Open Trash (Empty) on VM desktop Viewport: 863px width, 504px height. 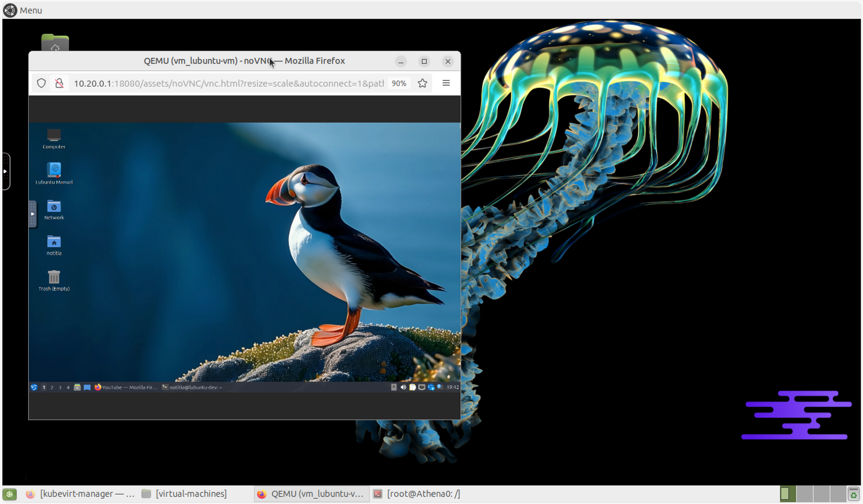click(x=54, y=278)
